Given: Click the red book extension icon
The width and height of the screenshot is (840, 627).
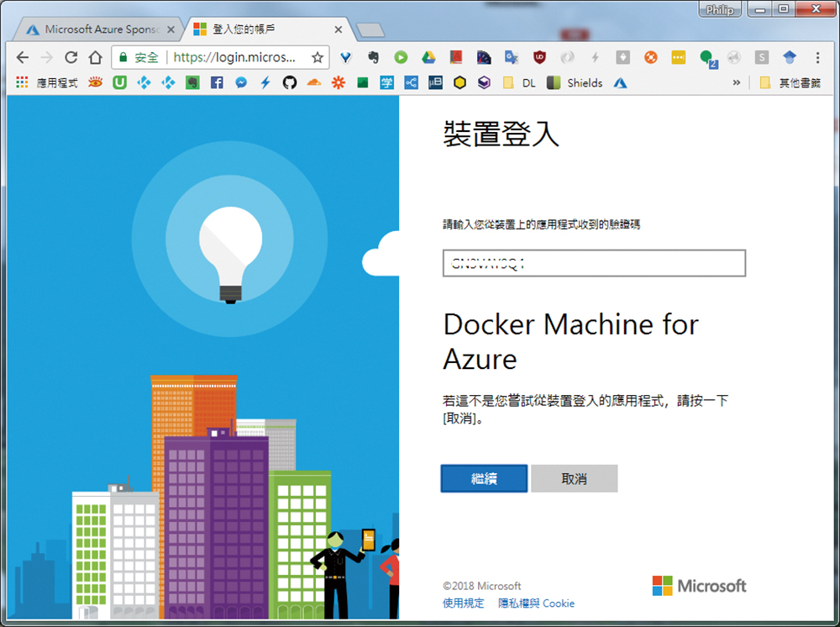Looking at the screenshot, I should click(456, 57).
